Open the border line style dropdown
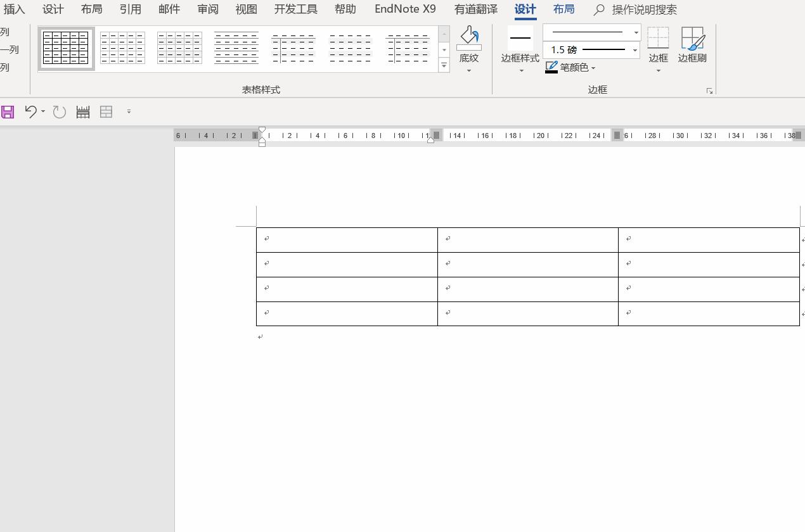Screen dimensions: 805x532 591,32
